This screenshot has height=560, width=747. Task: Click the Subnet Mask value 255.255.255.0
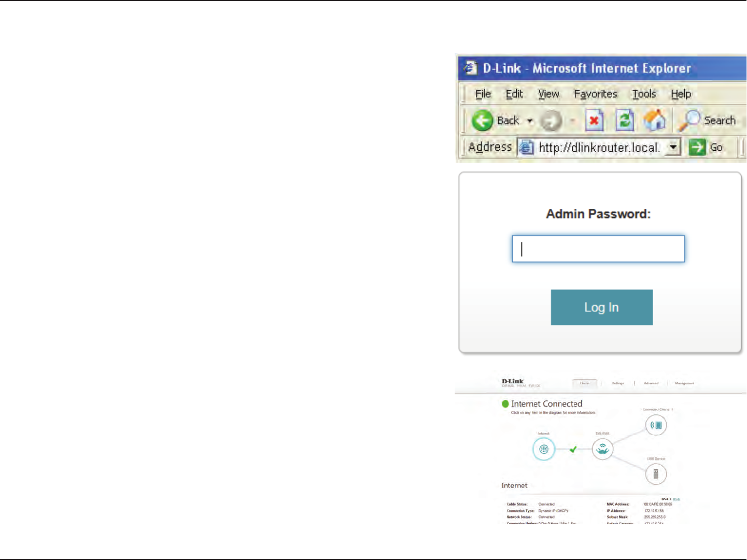click(655, 517)
